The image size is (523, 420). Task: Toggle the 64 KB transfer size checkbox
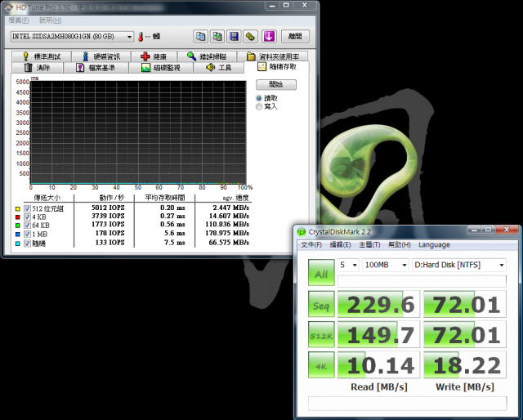click(x=27, y=226)
